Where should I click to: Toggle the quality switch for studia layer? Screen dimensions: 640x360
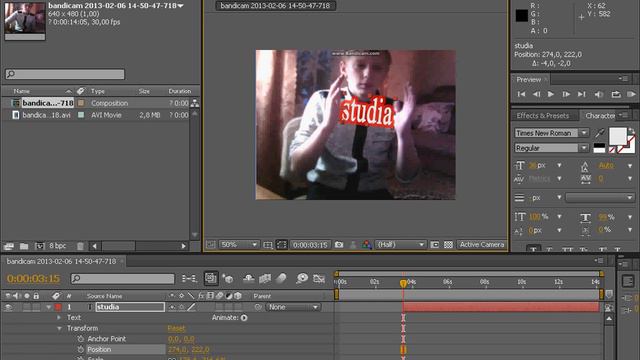tap(191, 307)
